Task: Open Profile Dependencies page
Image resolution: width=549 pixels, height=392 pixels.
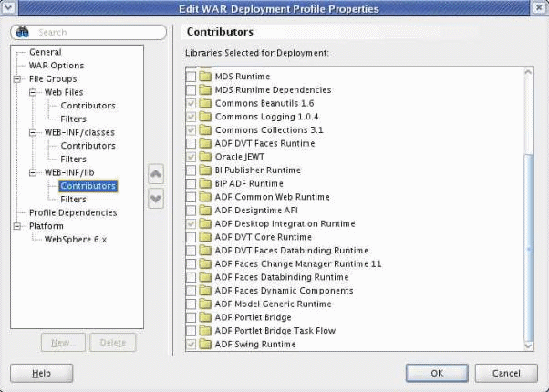Action: [x=73, y=212]
